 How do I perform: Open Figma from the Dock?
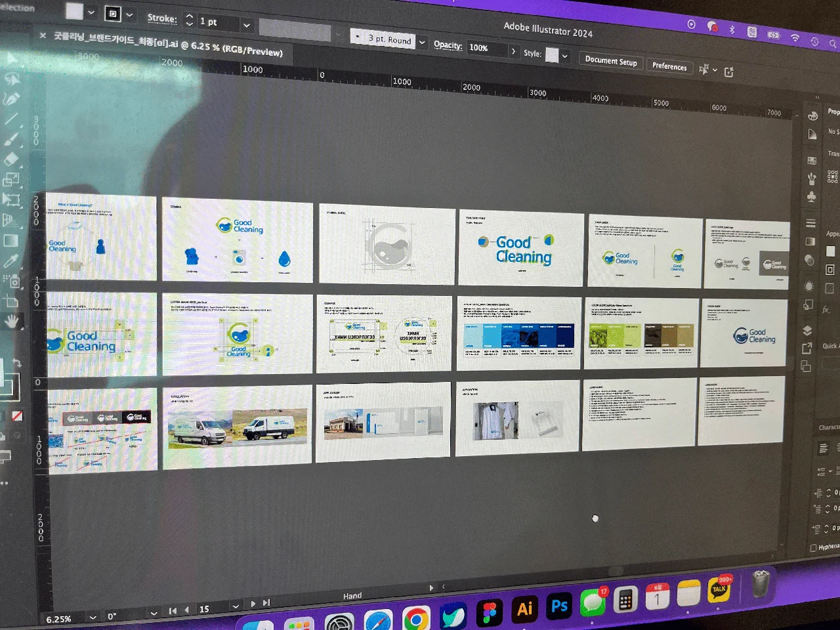pyautogui.click(x=490, y=613)
